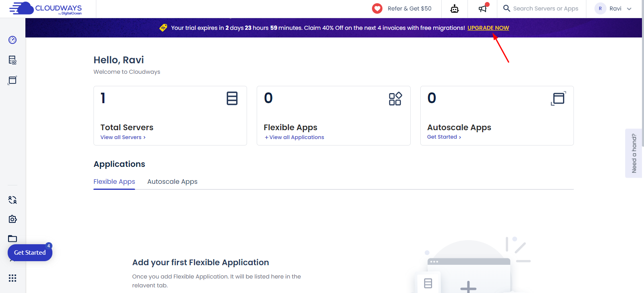644x293 pixels.
Task: Click the UPGRADE NOW link
Action: 488,28
